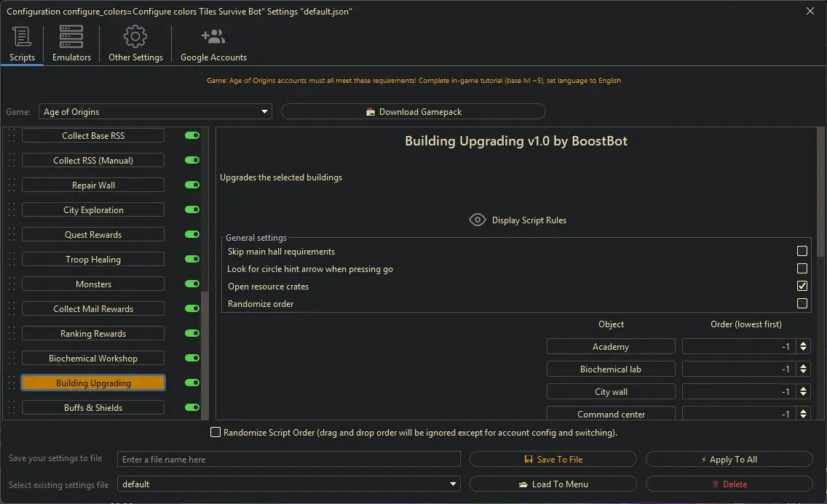827x504 pixels.
Task: Open Other Settings via gear icon
Action: (135, 36)
